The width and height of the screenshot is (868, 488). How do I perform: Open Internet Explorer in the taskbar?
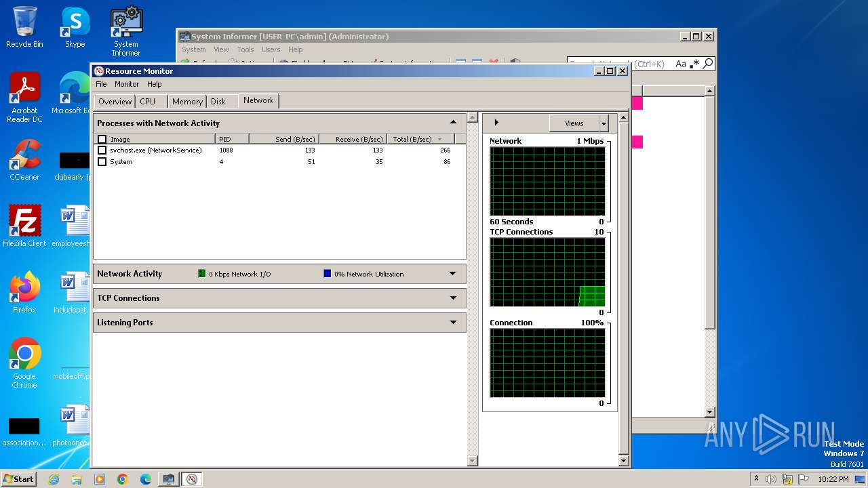(54, 479)
